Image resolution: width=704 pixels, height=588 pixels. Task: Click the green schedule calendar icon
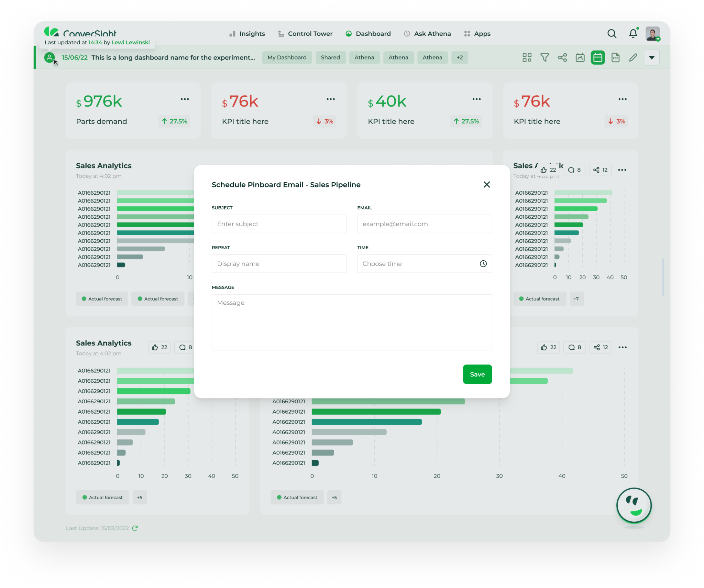[x=598, y=57]
